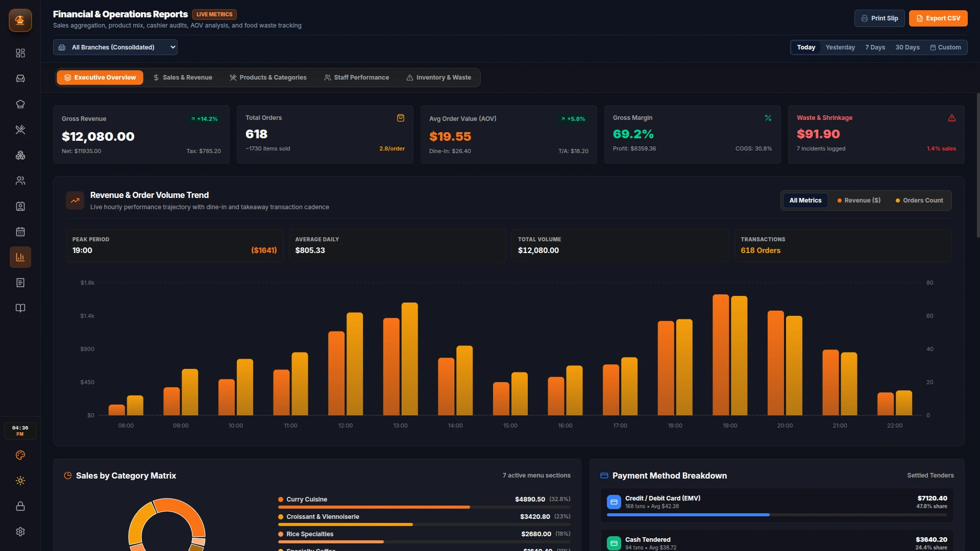
Task: Select the Yesterday date range
Action: [840, 47]
